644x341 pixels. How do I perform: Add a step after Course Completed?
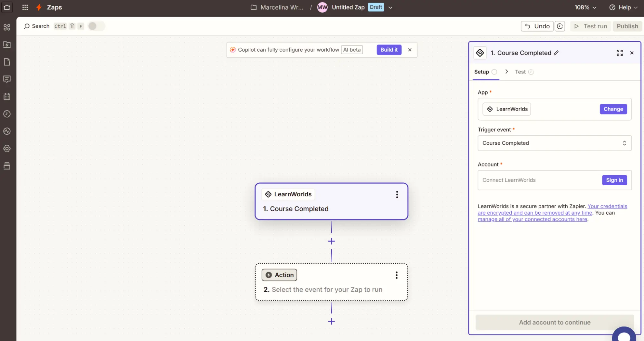(x=331, y=241)
